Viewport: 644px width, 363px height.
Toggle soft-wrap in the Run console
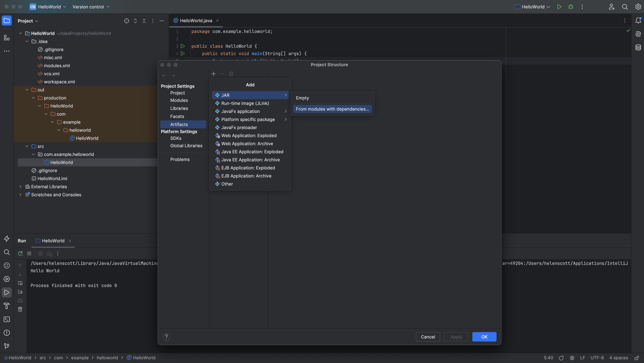pyautogui.click(x=20, y=283)
